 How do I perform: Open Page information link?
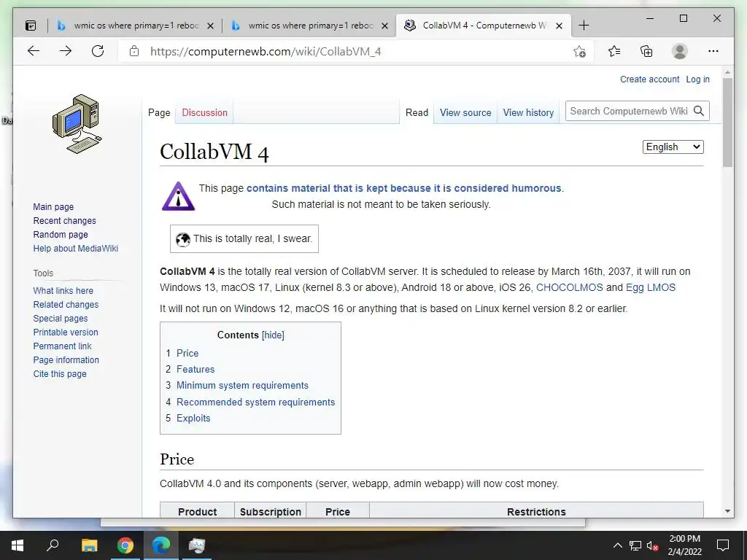pyautogui.click(x=66, y=359)
